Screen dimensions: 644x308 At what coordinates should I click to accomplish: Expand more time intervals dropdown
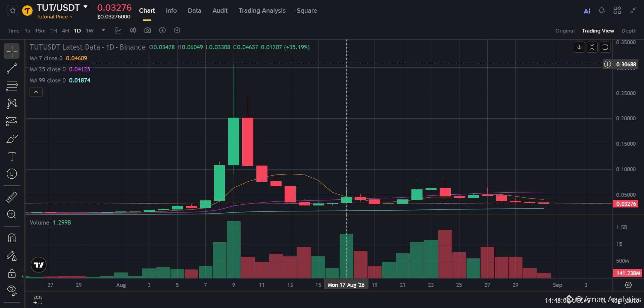click(103, 30)
